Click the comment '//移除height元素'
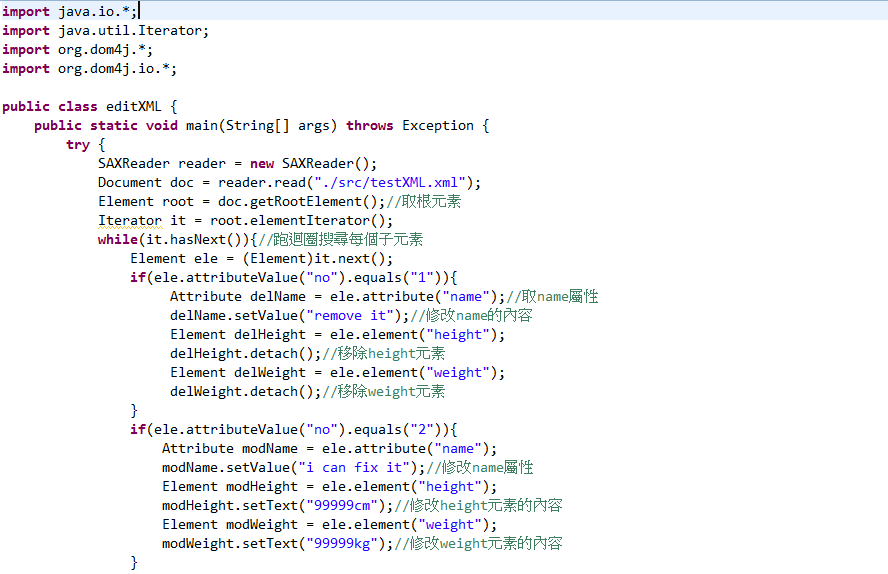The height and width of the screenshot is (574, 888). click(383, 354)
